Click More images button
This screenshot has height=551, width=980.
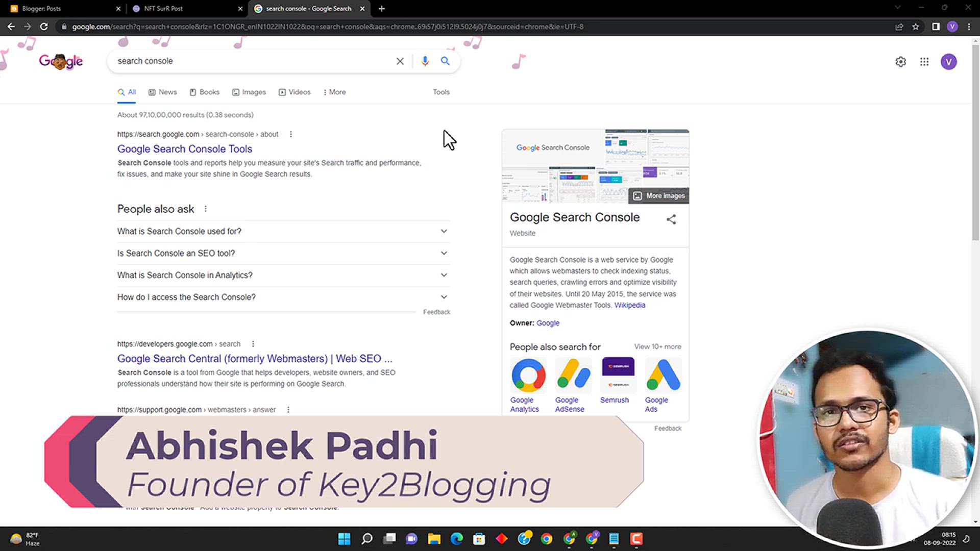point(659,196)
